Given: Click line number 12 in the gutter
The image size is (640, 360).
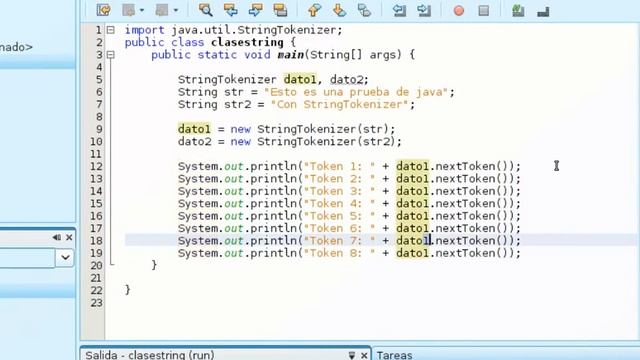Looking at the screenshot, I should (x=96, y=166).
